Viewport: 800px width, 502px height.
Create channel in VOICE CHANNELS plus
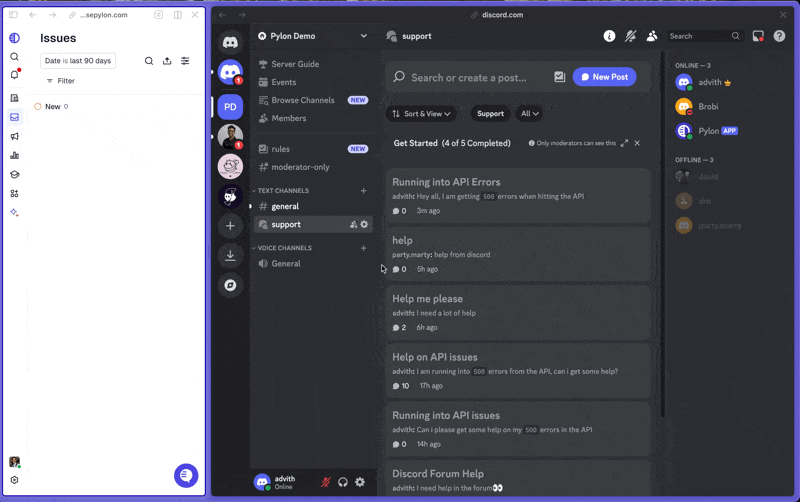(x=363, y=248)
